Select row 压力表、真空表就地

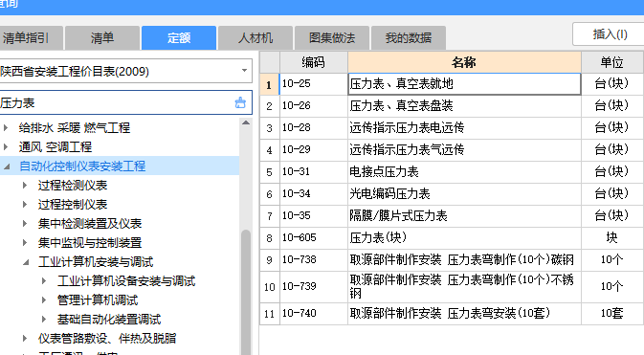tap(464, 84)
